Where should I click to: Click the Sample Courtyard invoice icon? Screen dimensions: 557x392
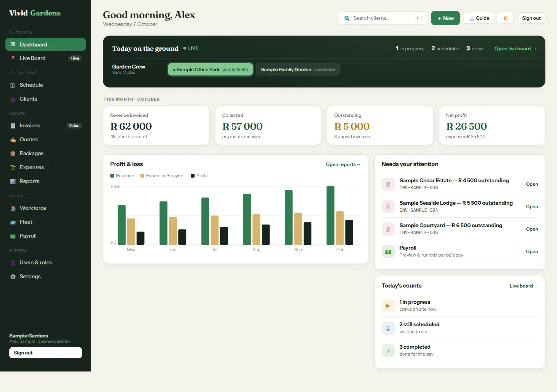tap(388, 229)
